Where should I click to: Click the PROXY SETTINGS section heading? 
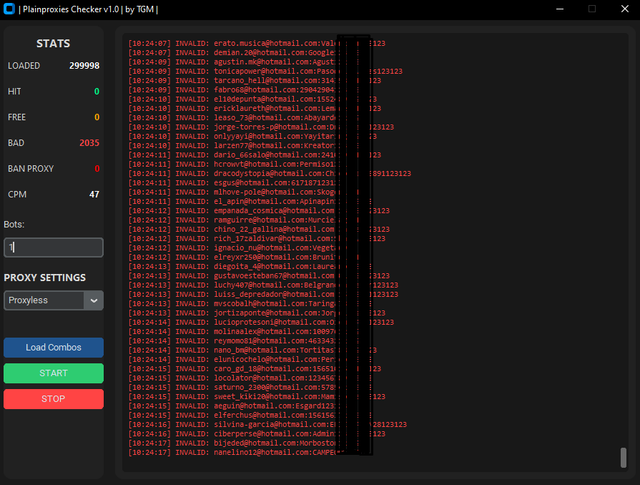(43, 277)
